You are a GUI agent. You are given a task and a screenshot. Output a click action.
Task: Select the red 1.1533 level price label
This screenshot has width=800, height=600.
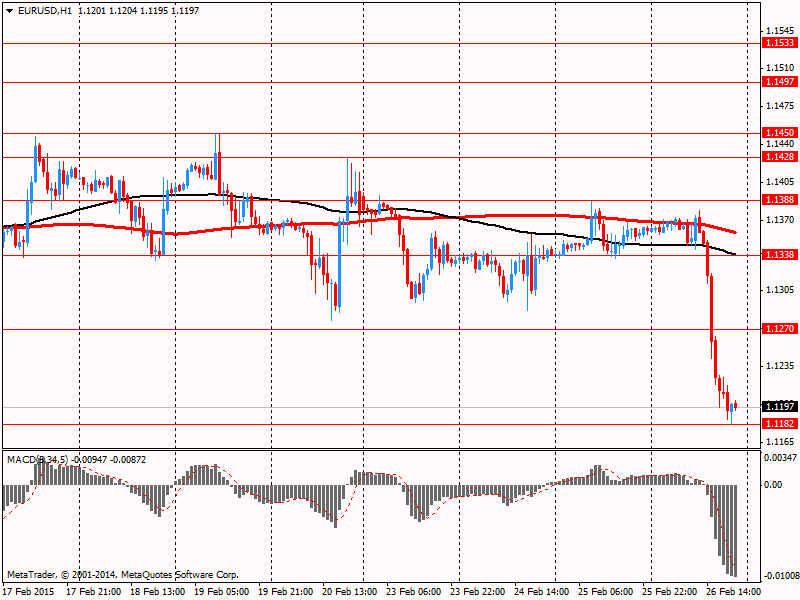coord(779,43)
